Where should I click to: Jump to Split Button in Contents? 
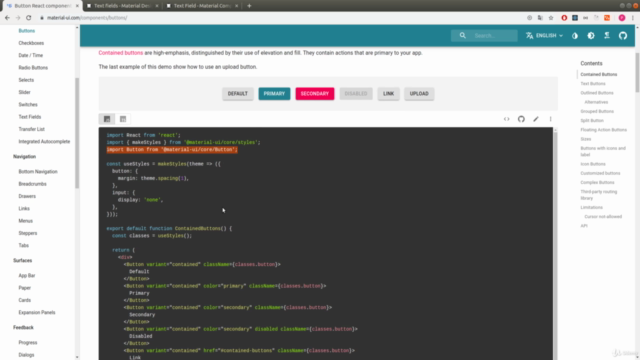[592, 121]
